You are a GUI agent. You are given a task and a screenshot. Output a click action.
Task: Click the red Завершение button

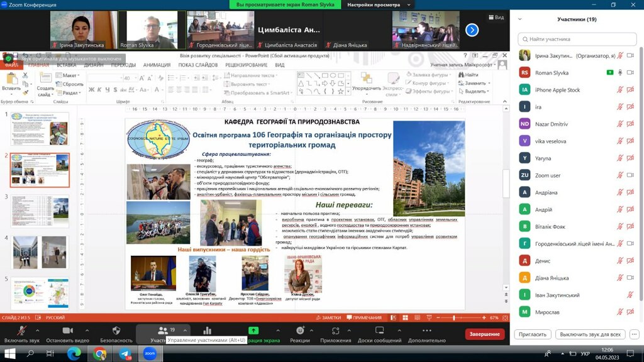(x=485, y=334)
